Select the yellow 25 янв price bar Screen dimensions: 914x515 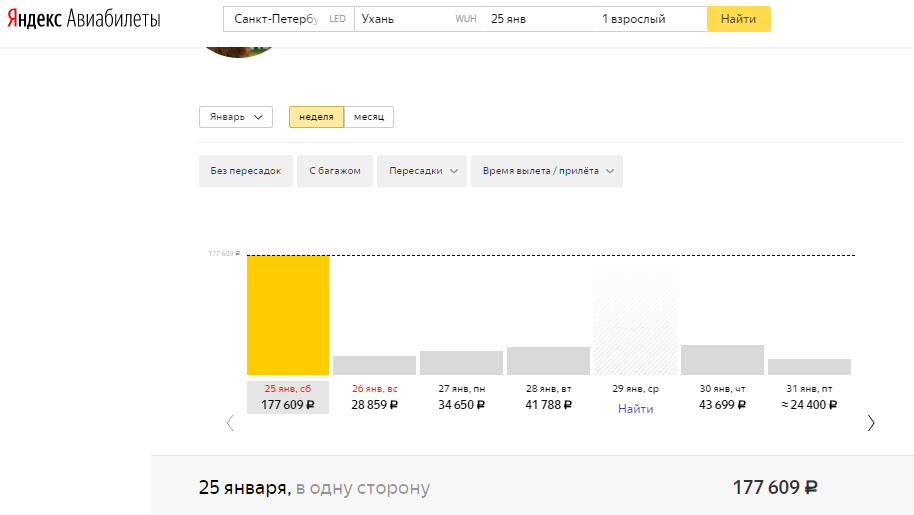pyautogui.click(x=288, y=315)
